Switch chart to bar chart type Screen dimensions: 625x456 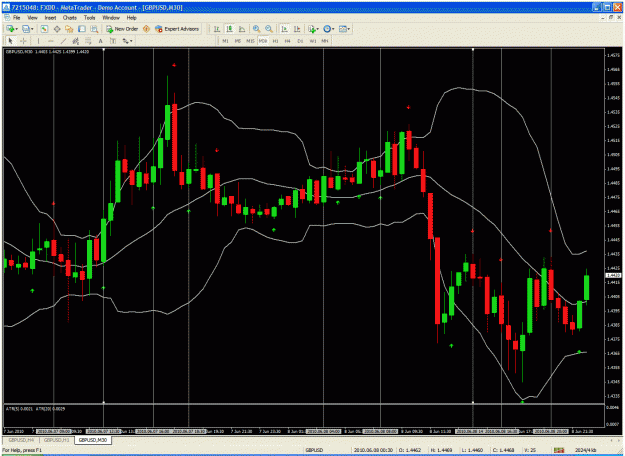tap(217, 29)
